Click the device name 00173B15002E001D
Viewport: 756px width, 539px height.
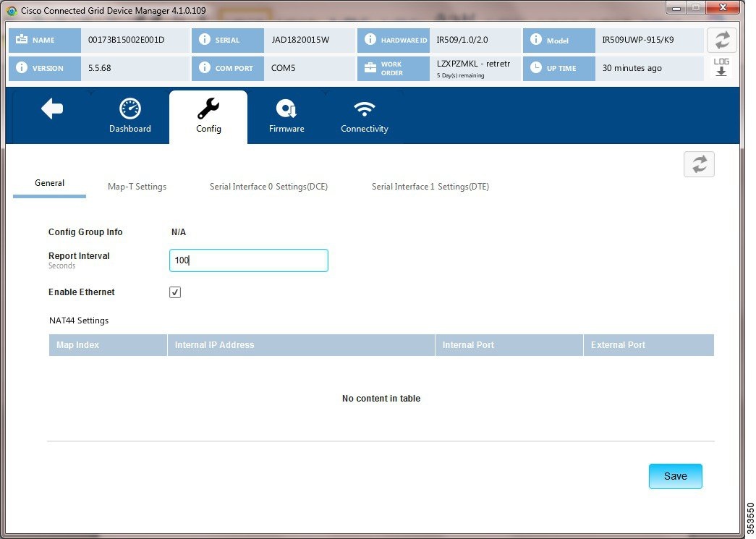tap(127, 40)
